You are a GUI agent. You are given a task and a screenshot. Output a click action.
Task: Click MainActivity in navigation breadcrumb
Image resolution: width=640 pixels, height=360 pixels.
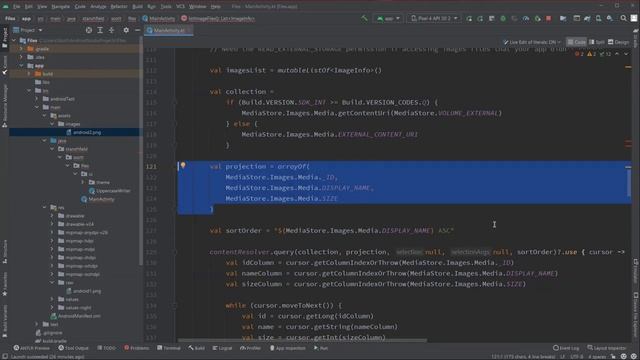tap(159, 18)
